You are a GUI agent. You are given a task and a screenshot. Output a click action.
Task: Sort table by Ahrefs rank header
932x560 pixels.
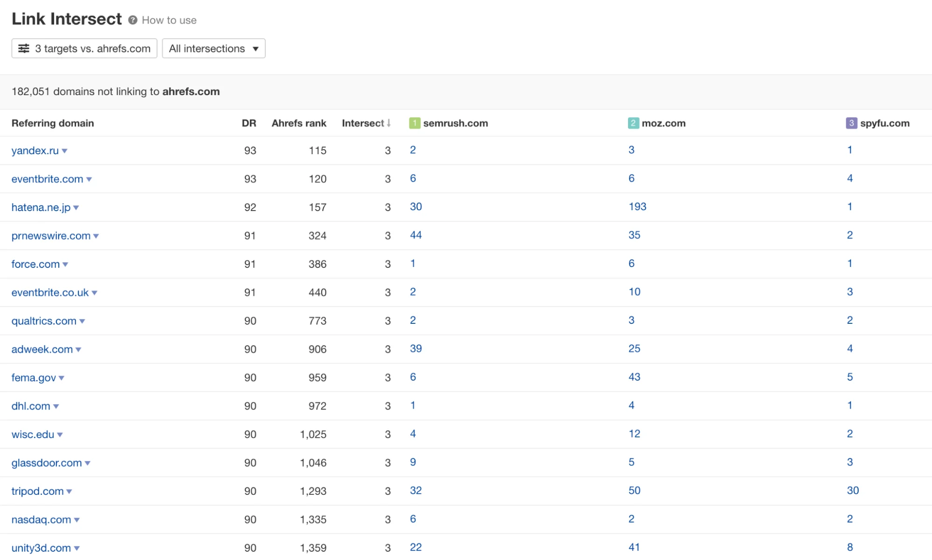[x=299, y=123]
